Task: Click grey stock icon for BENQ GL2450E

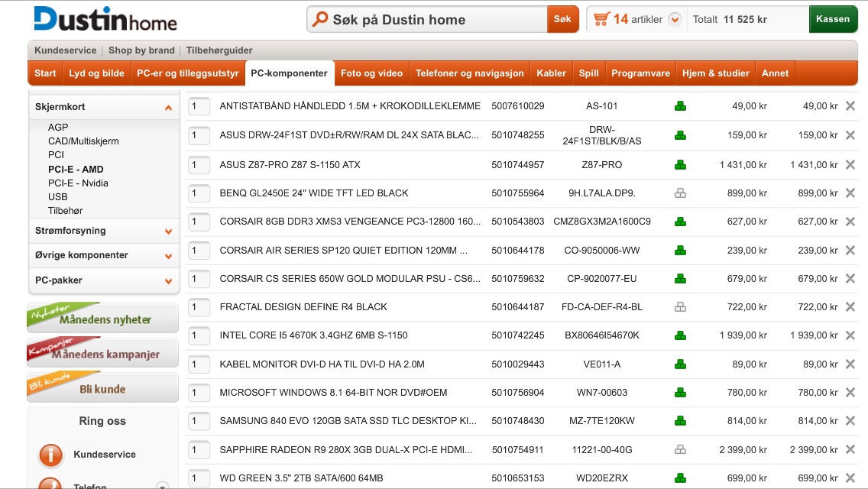Action: tap(680, 193)
